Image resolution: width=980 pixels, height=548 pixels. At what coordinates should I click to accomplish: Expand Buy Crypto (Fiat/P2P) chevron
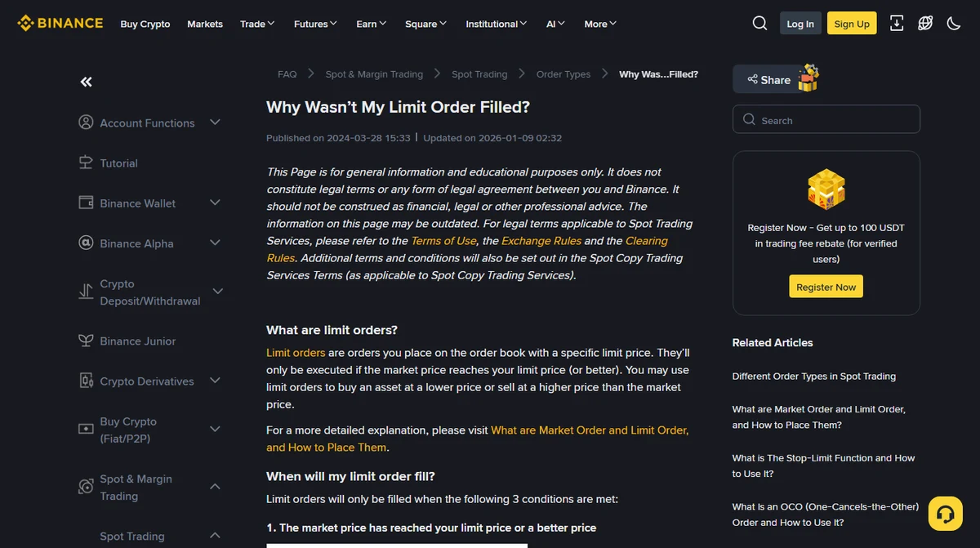[215, 430]
